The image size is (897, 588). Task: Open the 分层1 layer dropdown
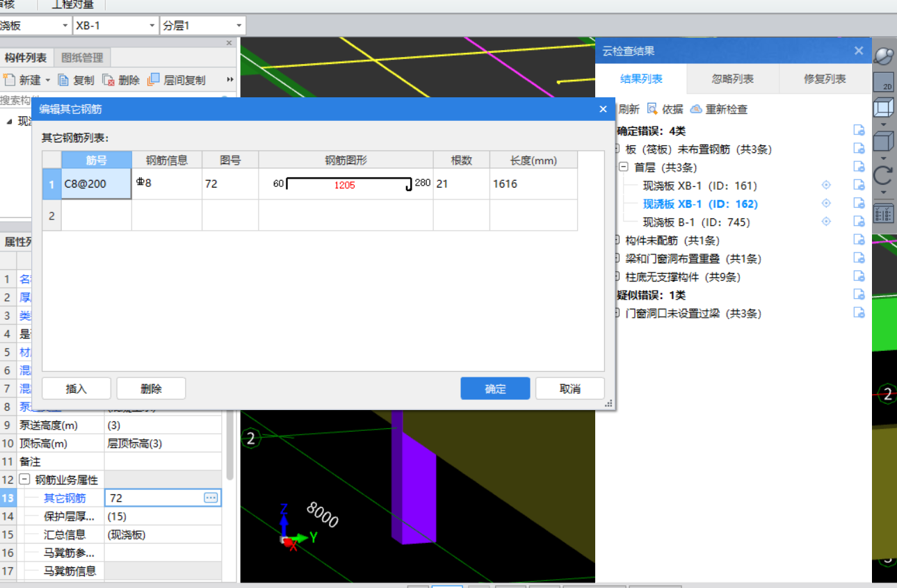[x=239, y=26]
